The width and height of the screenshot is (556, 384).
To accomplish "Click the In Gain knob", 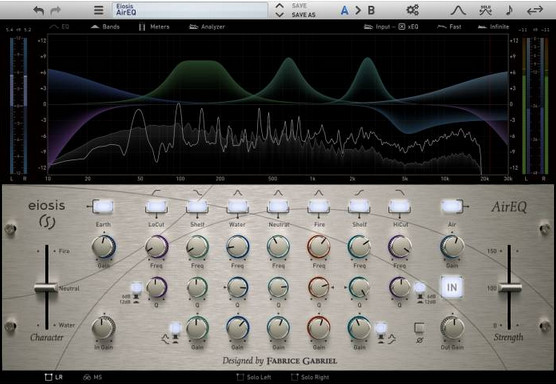I will [104, 328].
